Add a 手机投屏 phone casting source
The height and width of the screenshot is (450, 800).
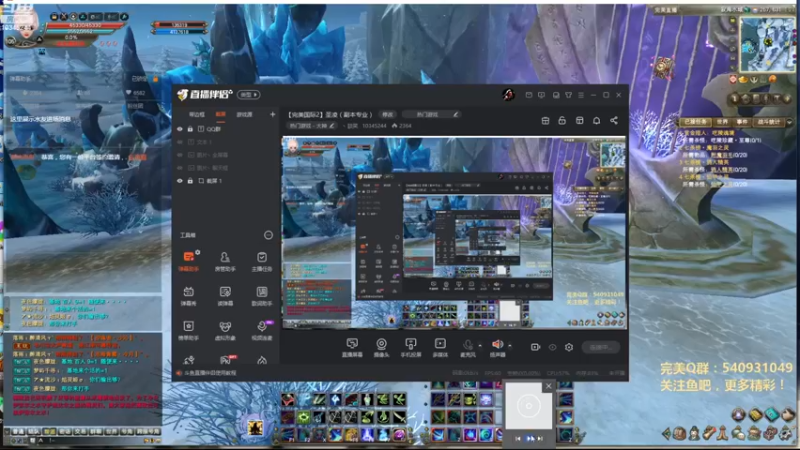coord(411,347)
